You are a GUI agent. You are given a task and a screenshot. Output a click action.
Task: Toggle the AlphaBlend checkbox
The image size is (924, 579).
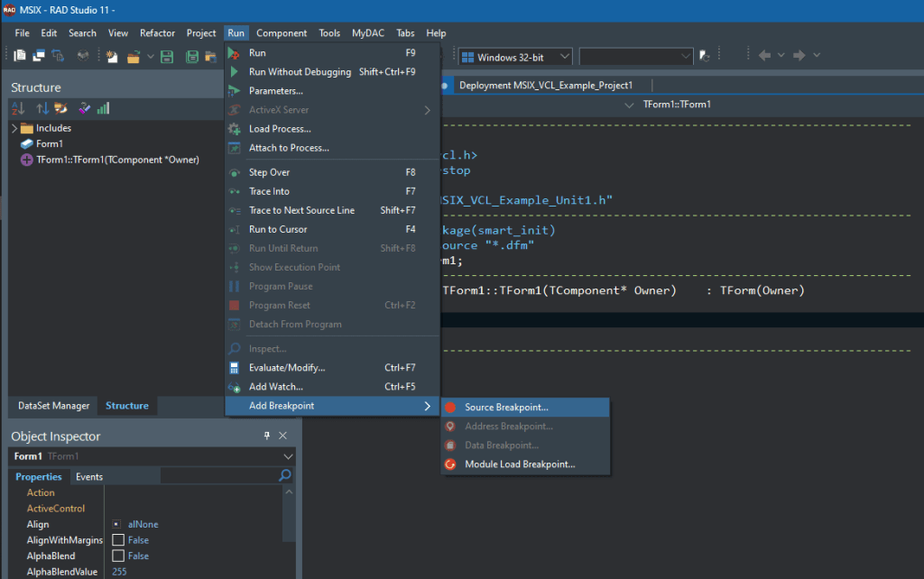pos(118,556)
